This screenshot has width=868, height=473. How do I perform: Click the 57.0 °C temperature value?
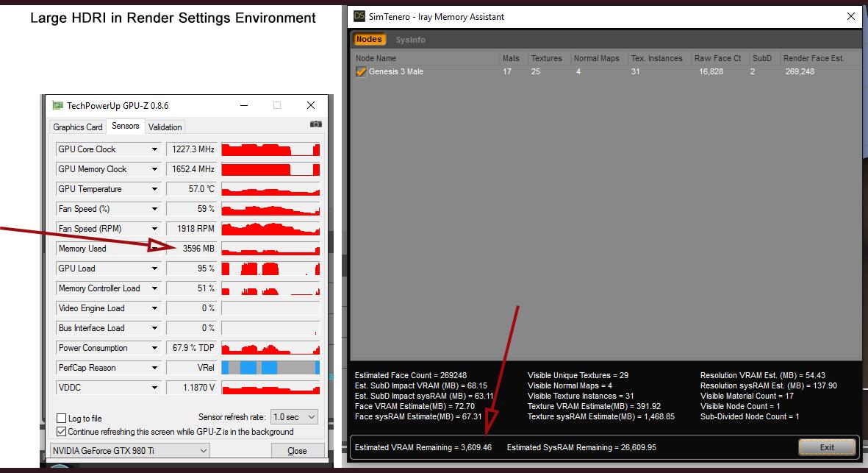(192, 189)
